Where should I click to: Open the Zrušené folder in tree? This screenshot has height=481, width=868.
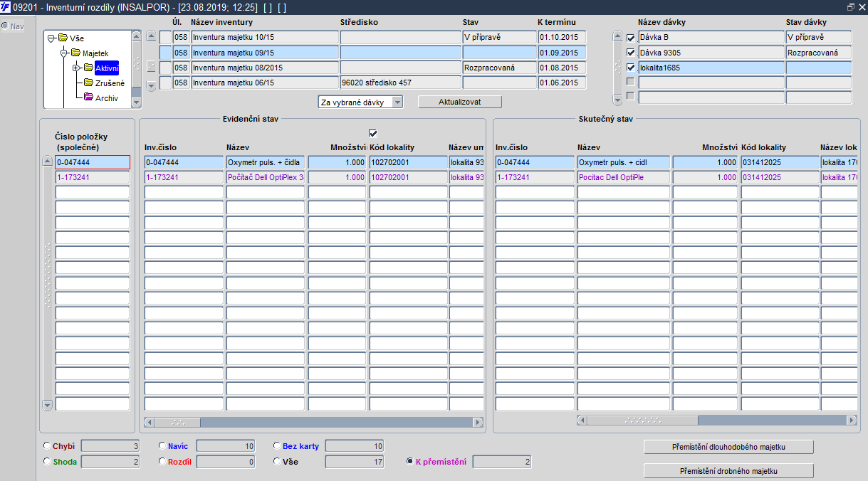coord(110,83)
